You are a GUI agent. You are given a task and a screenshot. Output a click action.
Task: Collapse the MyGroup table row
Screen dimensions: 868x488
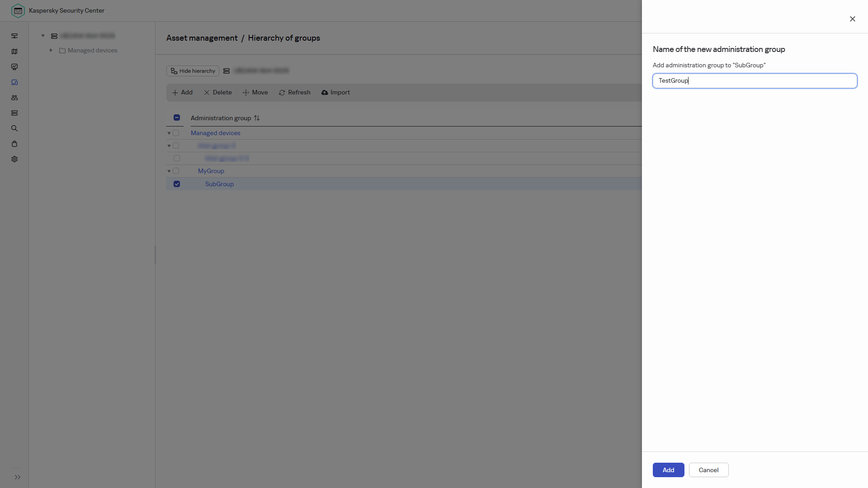point(169,171)
